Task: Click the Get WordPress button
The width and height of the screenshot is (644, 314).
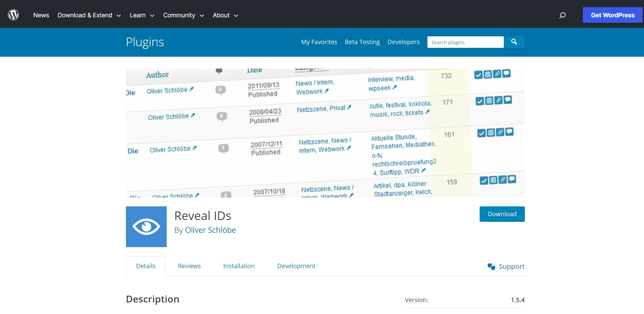Action: [x=612, y=15]
